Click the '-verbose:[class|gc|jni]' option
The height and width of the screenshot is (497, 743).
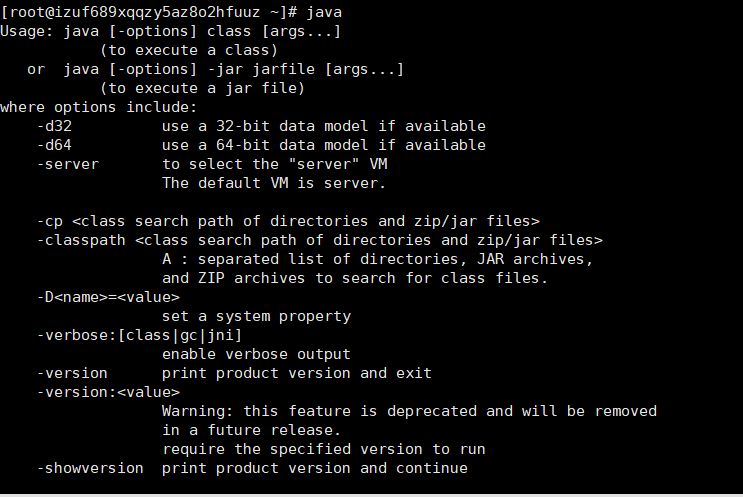[x=138, y=335]
